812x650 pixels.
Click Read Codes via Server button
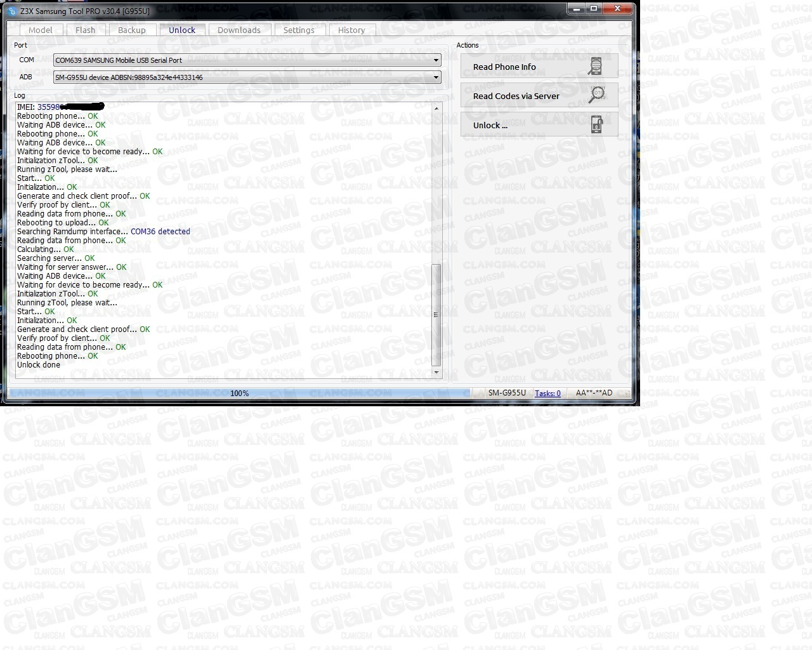click(x=539, y=96)
